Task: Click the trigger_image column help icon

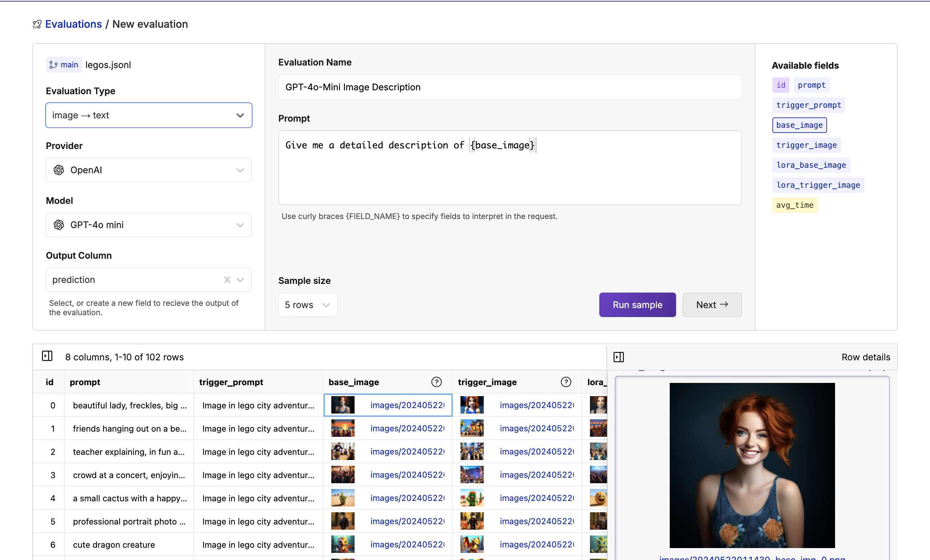Action: [x=566, y=382]
